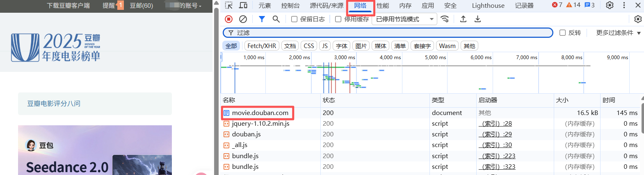Open initiator link (索引):223

pyautogui.click(x=497, y=156)
